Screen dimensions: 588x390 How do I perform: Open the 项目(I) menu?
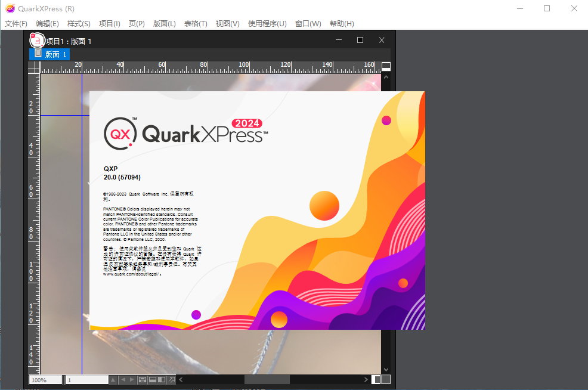point(110,24)
